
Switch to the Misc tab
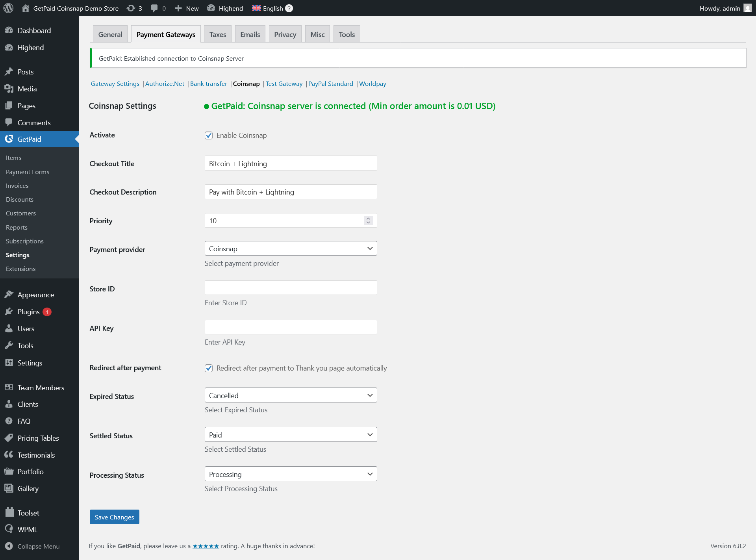click(317, 34)
